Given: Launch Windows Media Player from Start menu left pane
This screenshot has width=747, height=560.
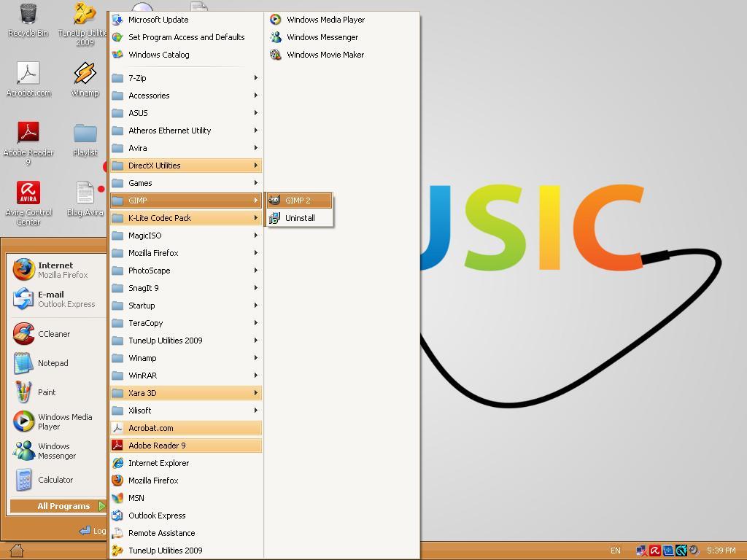Looking at the screenshot, I should click(56, 421).
